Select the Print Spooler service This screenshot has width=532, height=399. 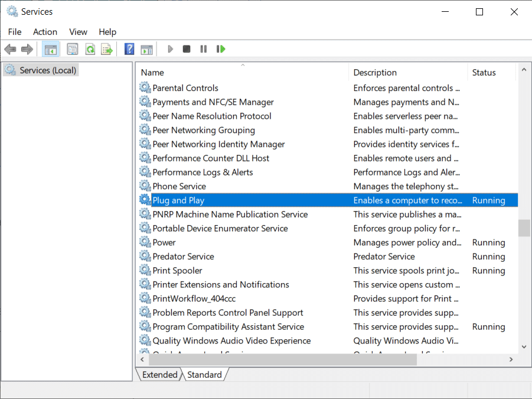(x=178, y=270)
